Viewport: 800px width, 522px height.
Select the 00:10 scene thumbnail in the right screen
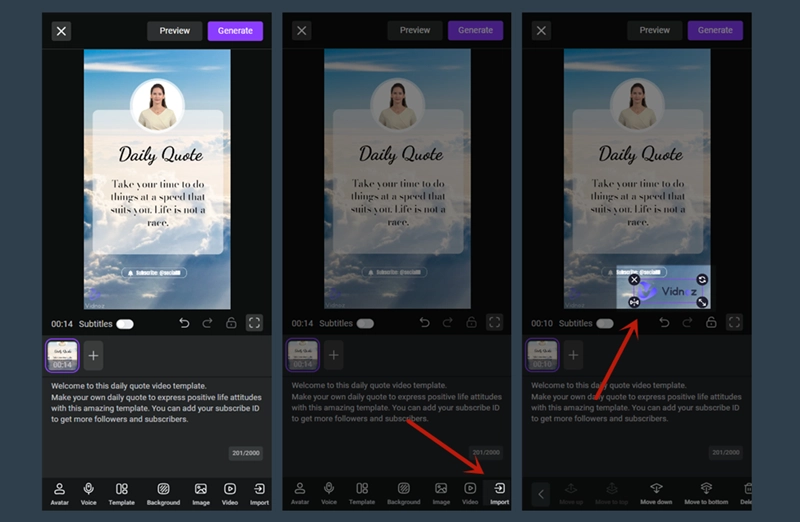tap(542, 355)
